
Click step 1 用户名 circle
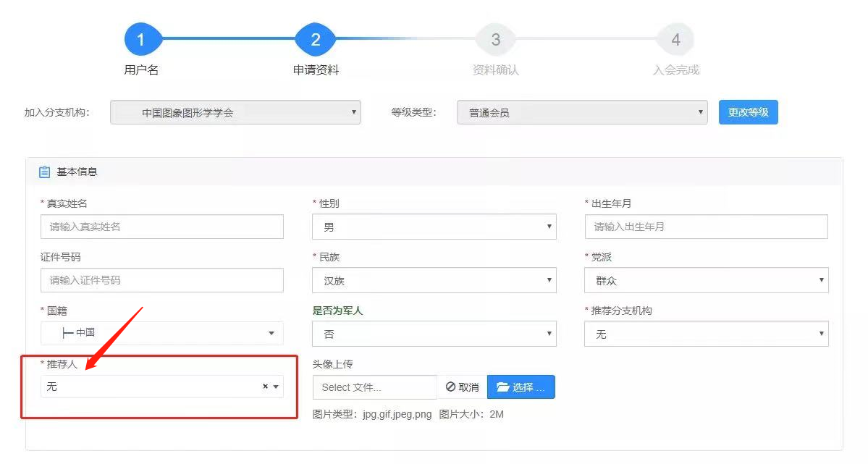[x=141, y=40]
